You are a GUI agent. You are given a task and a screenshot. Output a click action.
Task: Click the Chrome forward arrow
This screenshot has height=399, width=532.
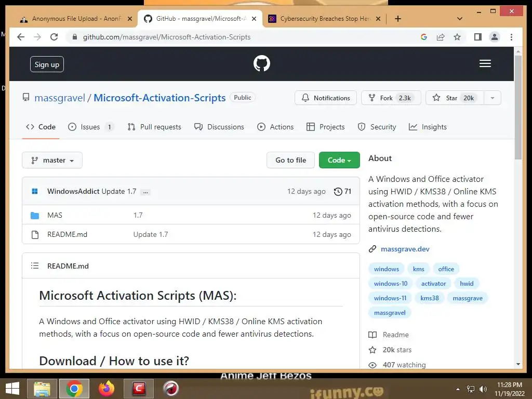tap(37, 37)
